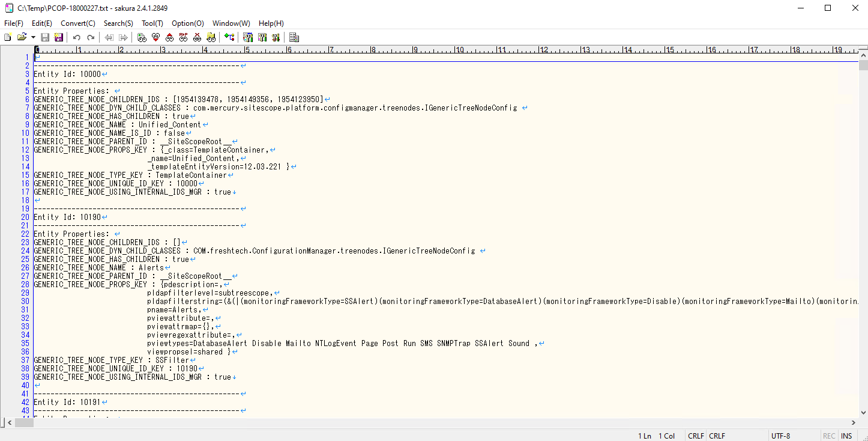
Task: Click the text 'Entity Id: 10190'
Action: point(67,217)
